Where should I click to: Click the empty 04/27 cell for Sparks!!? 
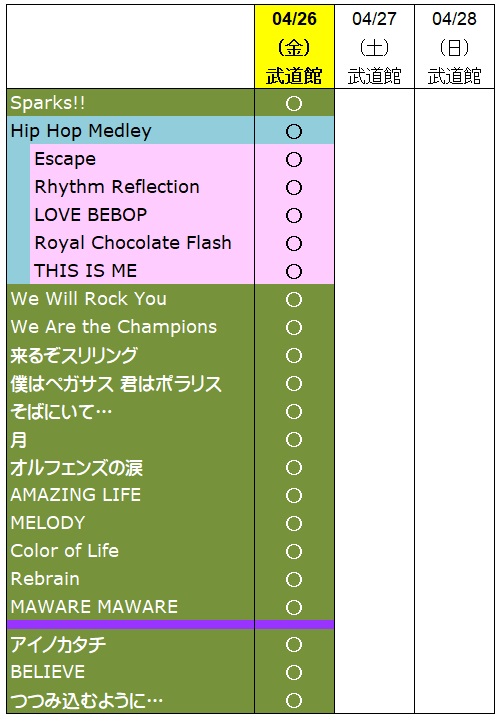click(374, 103)
